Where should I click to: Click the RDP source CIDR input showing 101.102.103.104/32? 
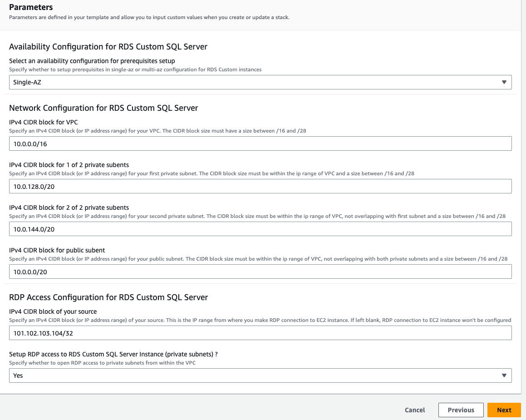click(x=260, y=333)
